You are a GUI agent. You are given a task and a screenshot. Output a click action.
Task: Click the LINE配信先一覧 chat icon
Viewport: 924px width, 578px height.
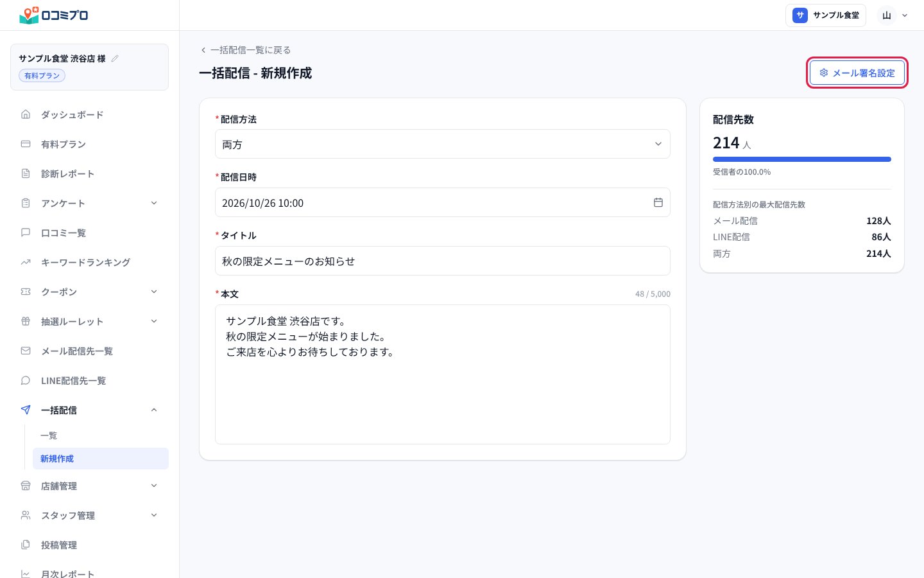[26, 380]
